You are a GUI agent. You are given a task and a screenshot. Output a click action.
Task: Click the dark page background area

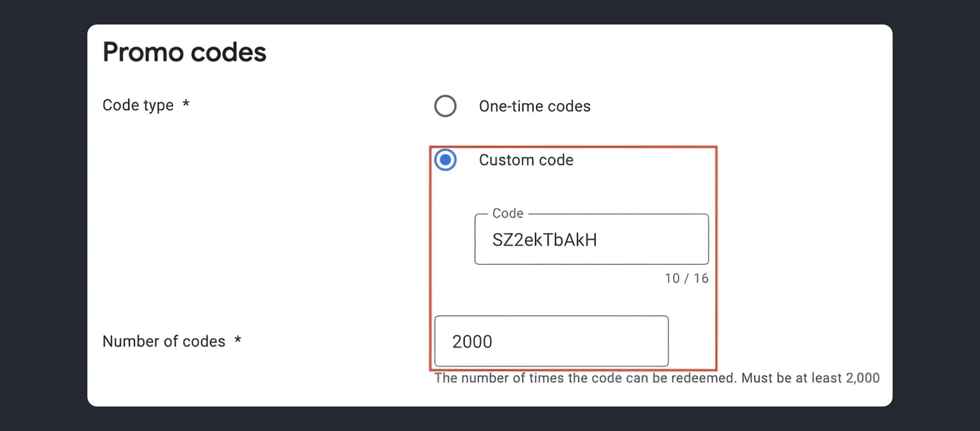[41, 215]
